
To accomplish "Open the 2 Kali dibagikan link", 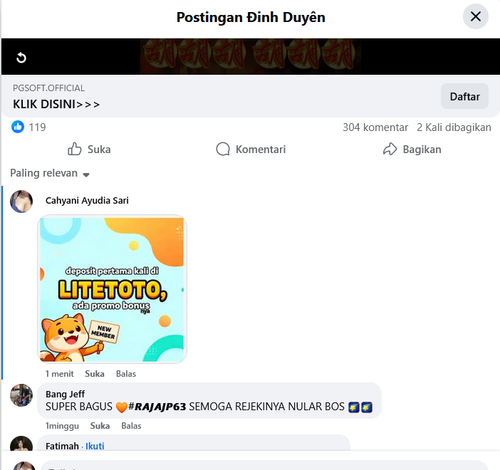I will point(454,127).
